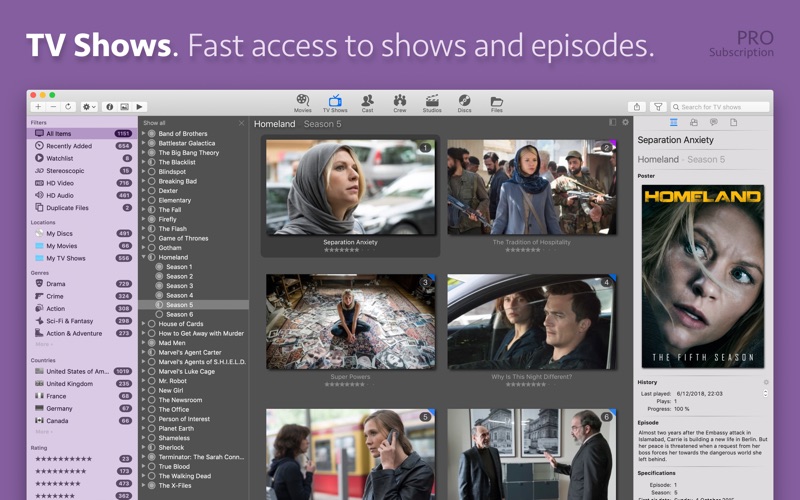Viewport: 800px width, 500px height.
Task: Switch to the Cast view
Action: 367,102
